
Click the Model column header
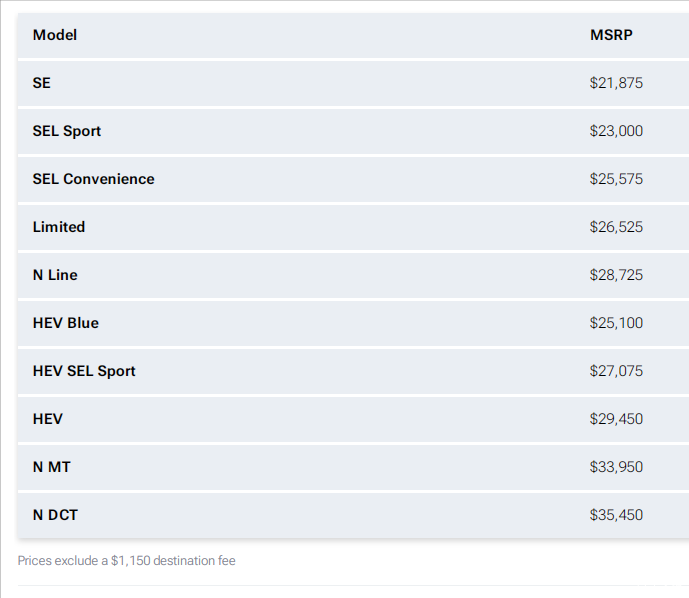click(54, 35)
